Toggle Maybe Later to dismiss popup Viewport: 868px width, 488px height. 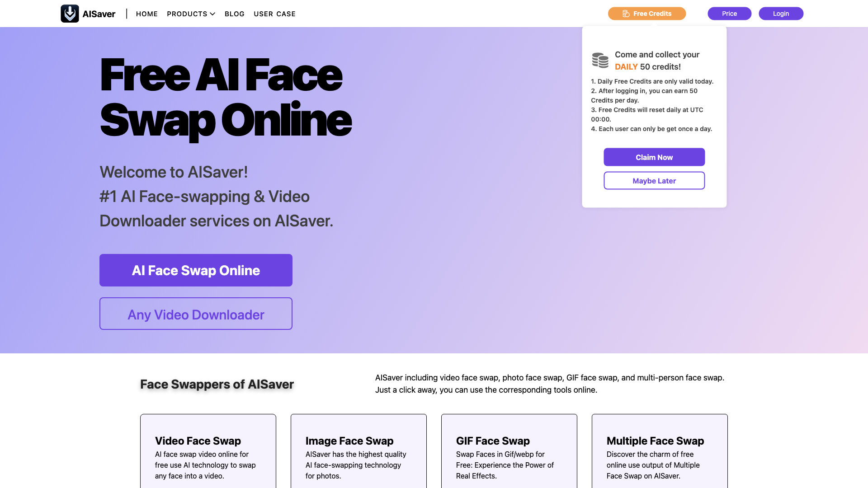654,181
